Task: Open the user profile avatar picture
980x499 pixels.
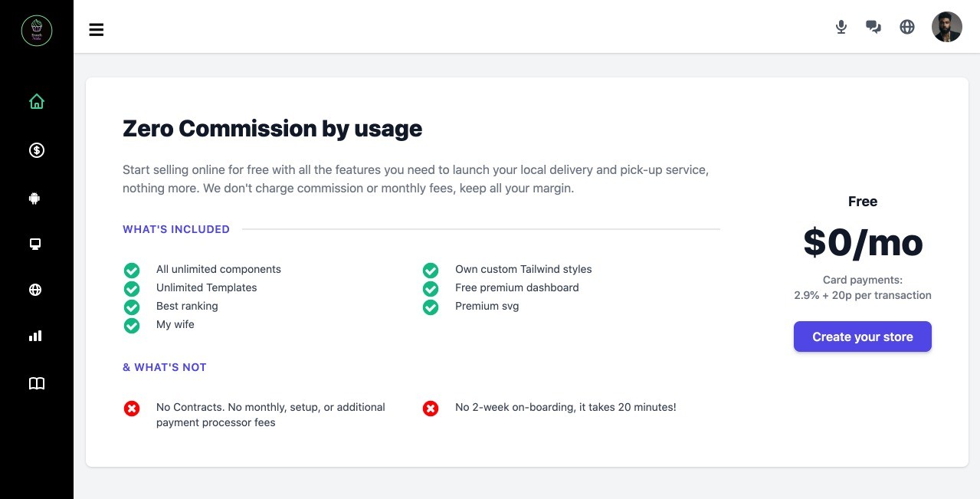Action: [946, 26]
